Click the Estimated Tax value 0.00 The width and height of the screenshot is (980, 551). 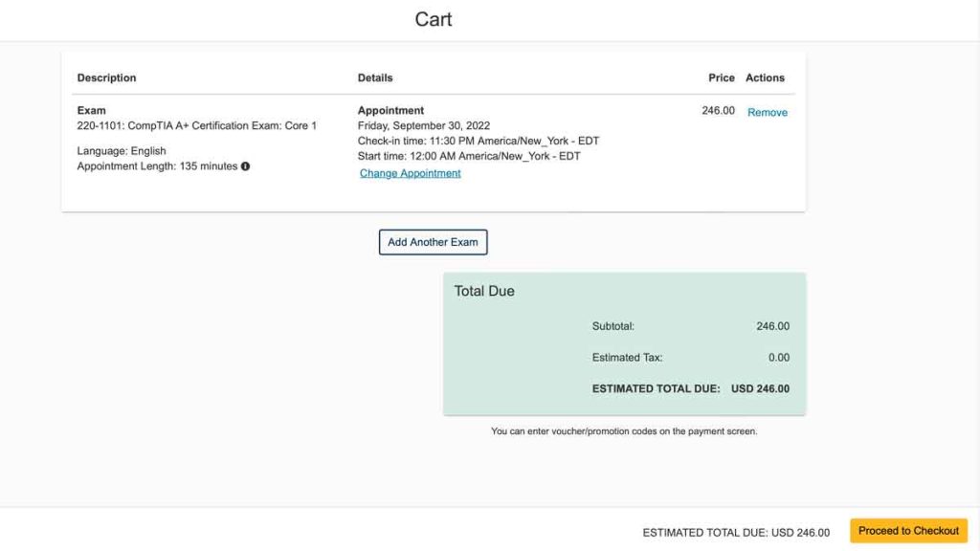(778, 358)
